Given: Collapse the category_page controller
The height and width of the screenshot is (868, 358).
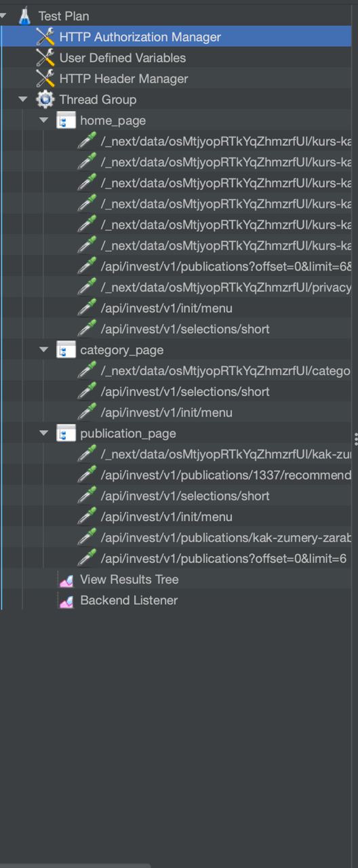Looking at the screenshot, I should coord(44,350).
